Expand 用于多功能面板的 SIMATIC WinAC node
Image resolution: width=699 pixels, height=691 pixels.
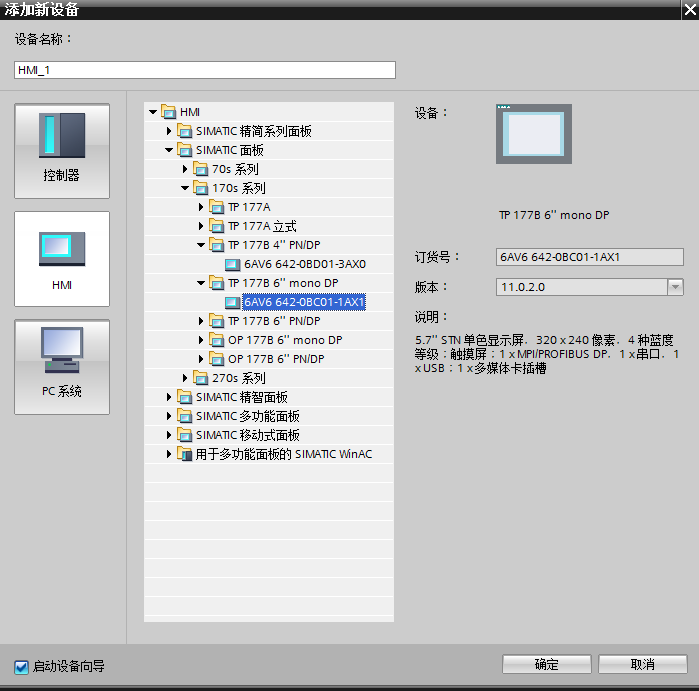(169, 454)
